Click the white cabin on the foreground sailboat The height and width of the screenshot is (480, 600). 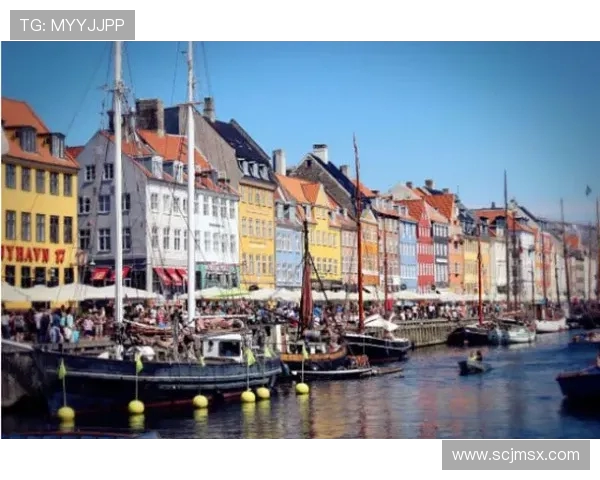click(x=220, y=347)
